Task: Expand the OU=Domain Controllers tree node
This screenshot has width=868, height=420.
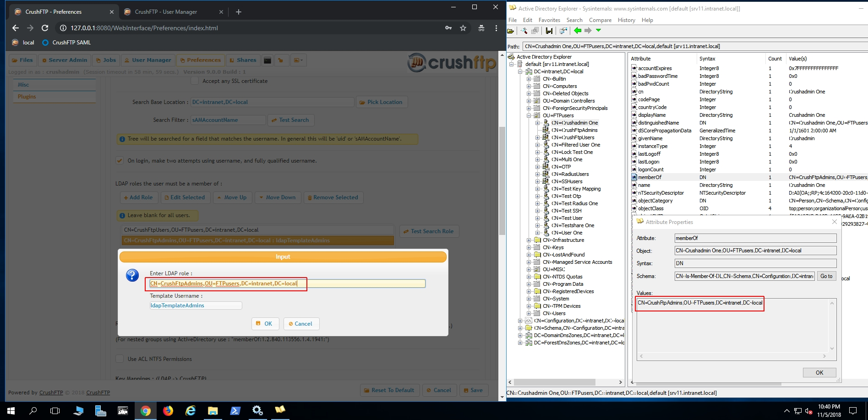Action: tap(529, 101)
